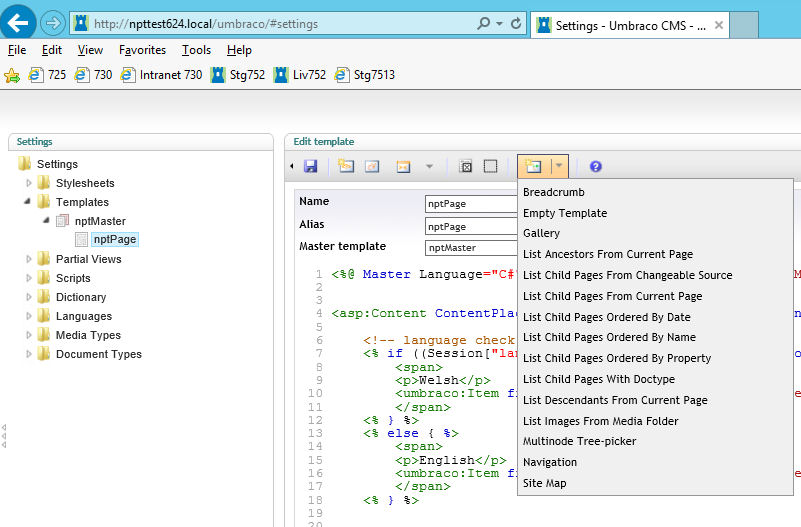The height and width of the screenshot is (527, 801).
Task: Open the address bar dropdown arrow
Action: coord(499,23)
